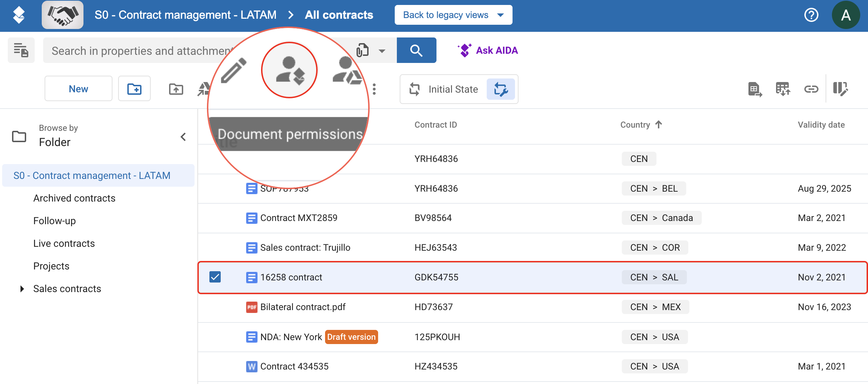Viewport: 868px width, 384px height.
Task: Open the Live contracts folder
Action: [64, 243]
